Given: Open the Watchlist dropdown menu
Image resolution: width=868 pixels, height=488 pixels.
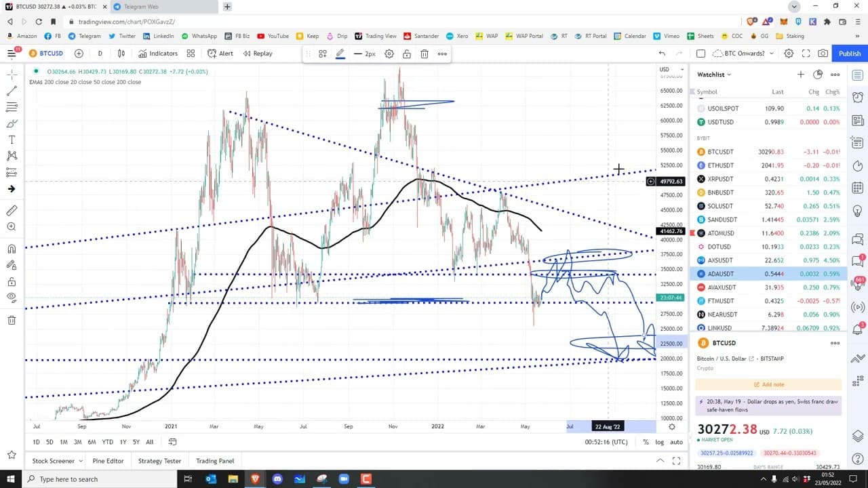Looking at the screenshot, I should click(x=715, y=75).
